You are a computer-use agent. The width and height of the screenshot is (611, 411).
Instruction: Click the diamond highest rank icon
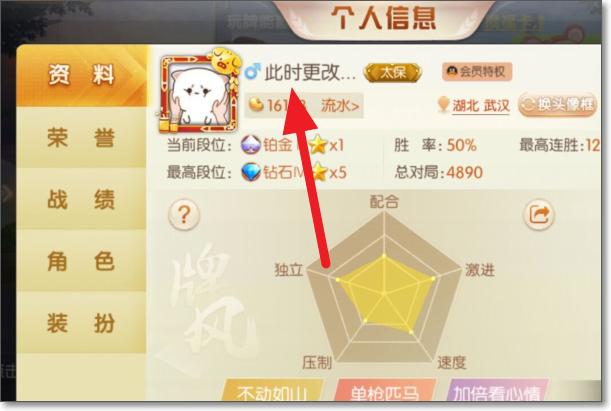[251, 172]
